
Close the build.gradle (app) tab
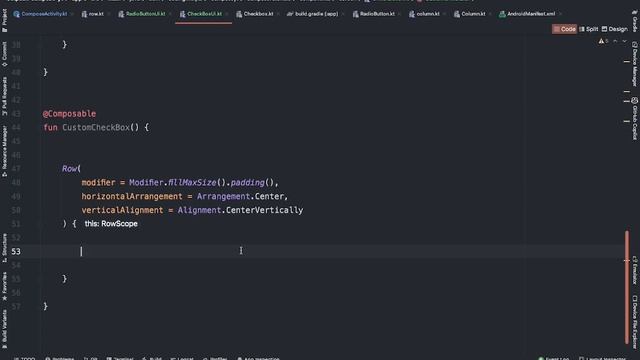coord(343,14)
